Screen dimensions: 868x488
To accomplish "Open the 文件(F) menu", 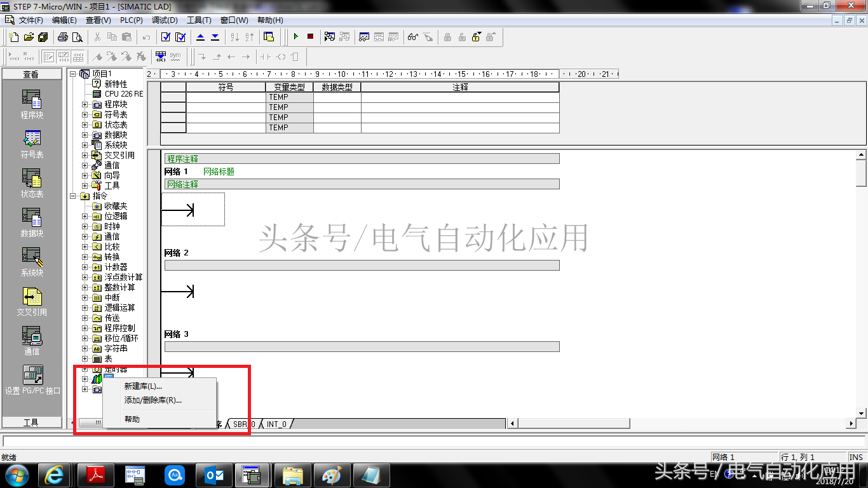I will (x=31, y=20).
